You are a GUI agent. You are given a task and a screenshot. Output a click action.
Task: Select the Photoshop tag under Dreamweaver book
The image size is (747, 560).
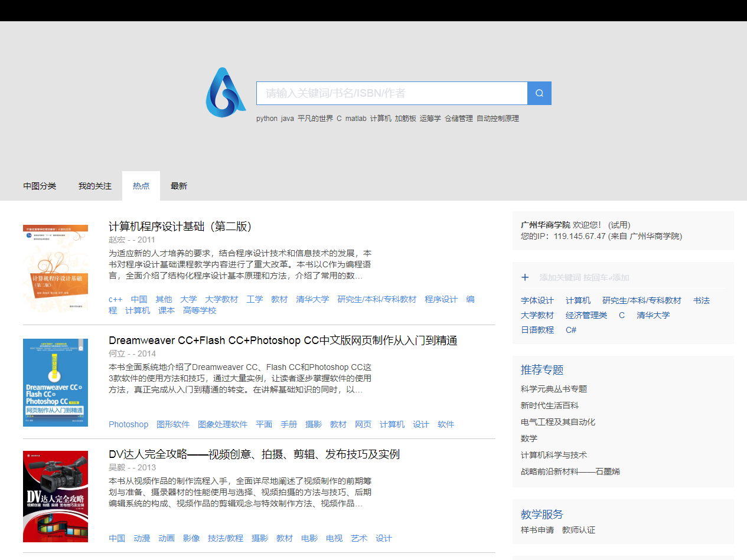pyautogui.click(x=128, y=424)
